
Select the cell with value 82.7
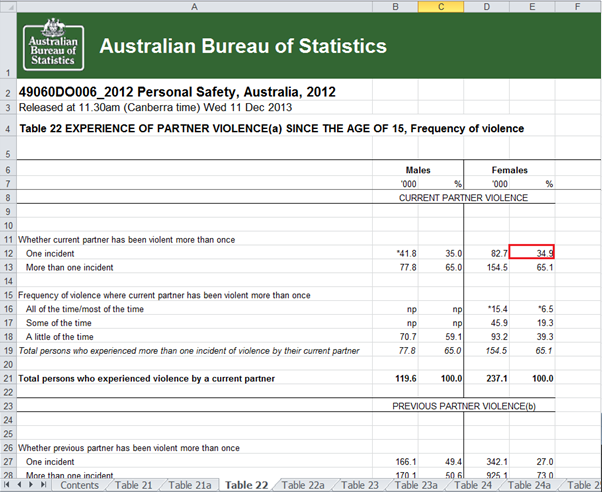click(486, 253)
